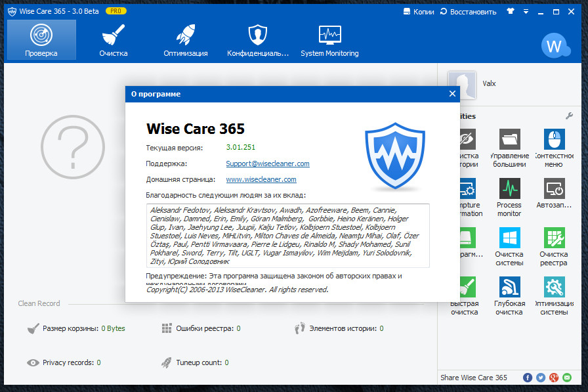The image size is (588, 392).
Task: Click the recycle bin size broom icon
Action: click(33, 328)
